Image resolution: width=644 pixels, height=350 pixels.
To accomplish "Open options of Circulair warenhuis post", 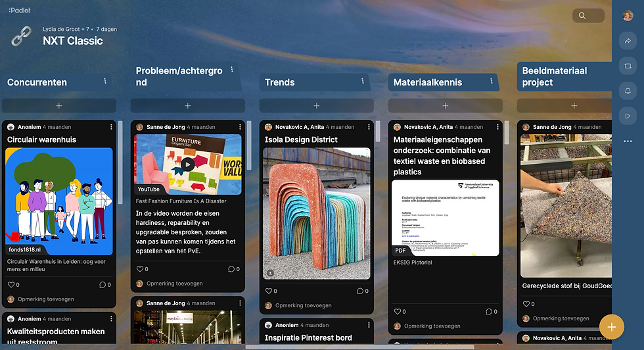I will click(111, 127).
